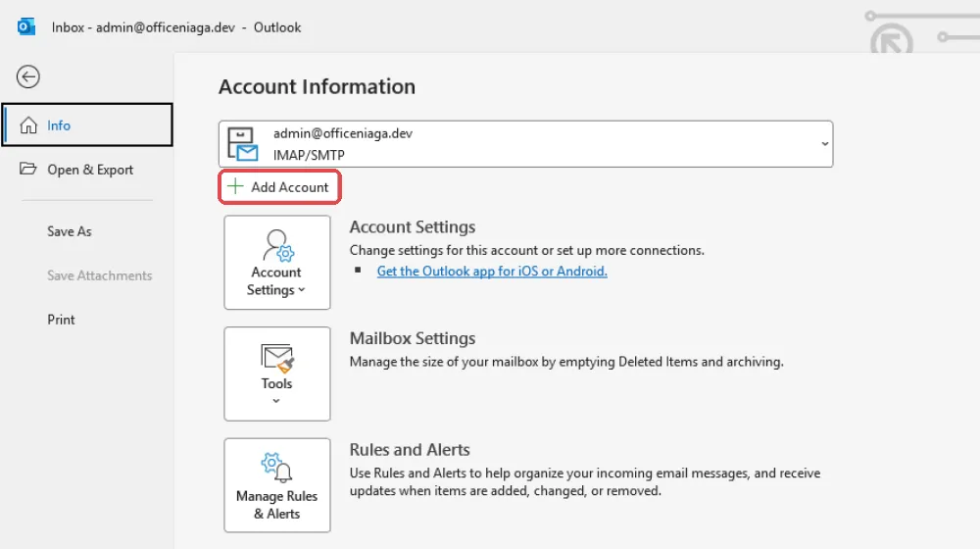This screenshot has width=980, height=549.
Task: Choose Save As in sidebar
Action: coord(70,231)
